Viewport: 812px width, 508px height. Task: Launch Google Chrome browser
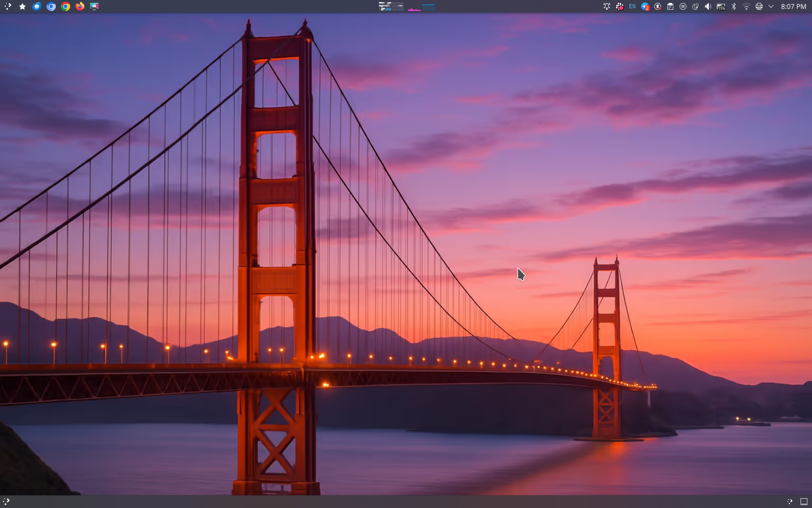click(x=66, y=6)
